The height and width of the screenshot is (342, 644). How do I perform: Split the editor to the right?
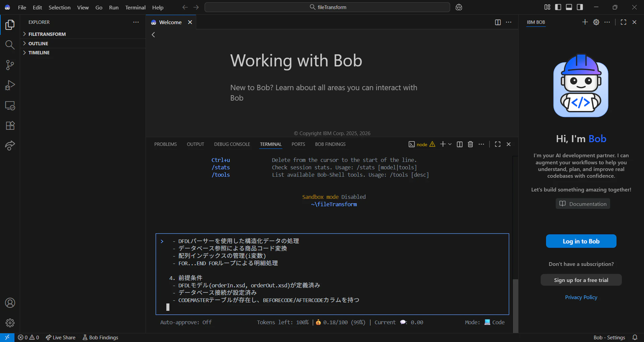point(498,22)
